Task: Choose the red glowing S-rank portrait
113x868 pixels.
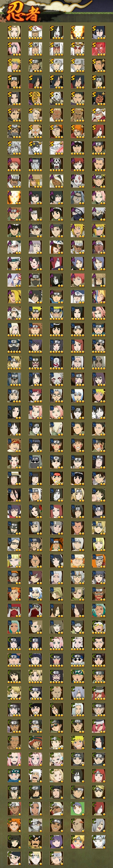Action: click(98, 49)
